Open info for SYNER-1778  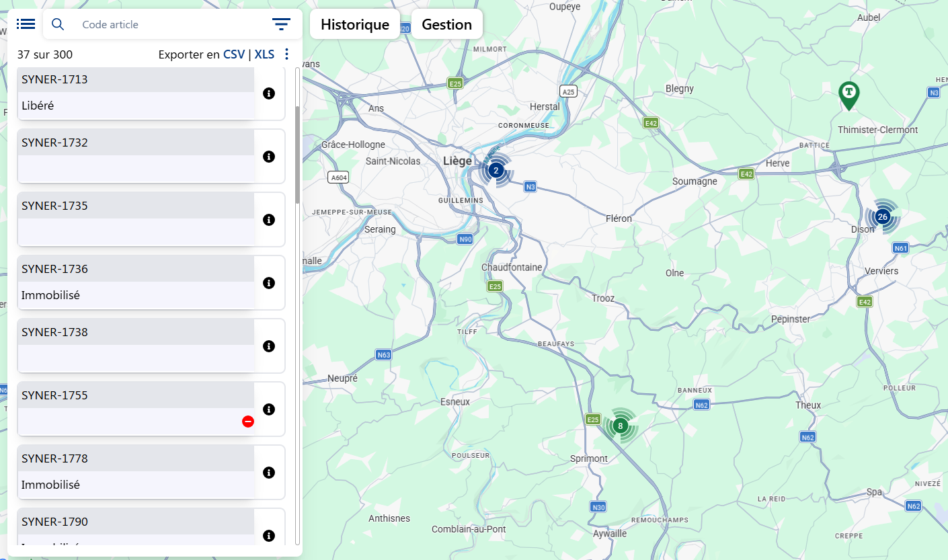pos(269,473)
